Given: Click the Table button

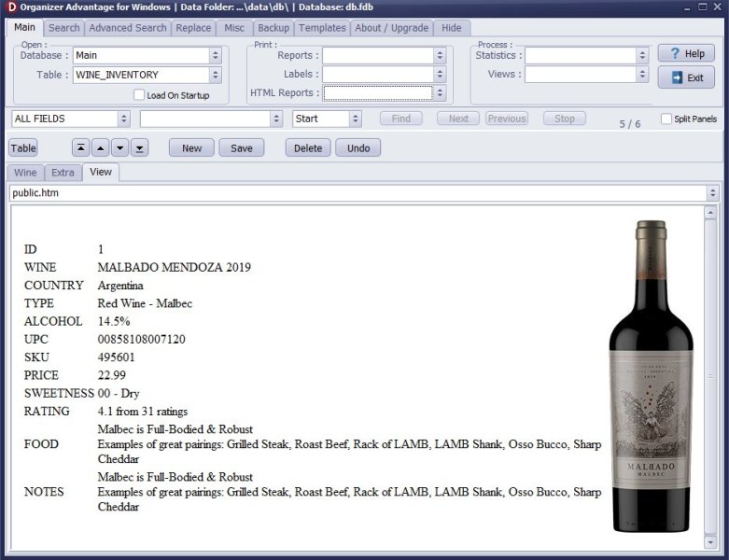Looking at the screenshot, I should pyautogui.click(x=23, y=148).
